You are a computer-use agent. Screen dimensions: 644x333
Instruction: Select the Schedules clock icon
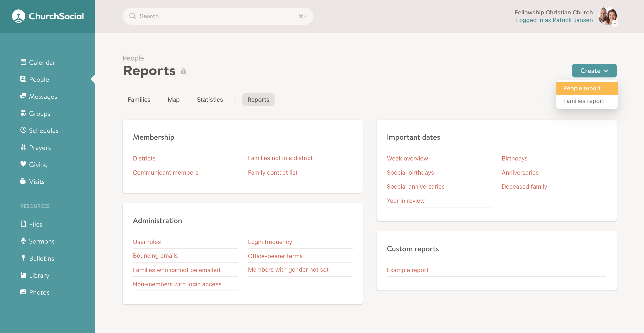23,130
